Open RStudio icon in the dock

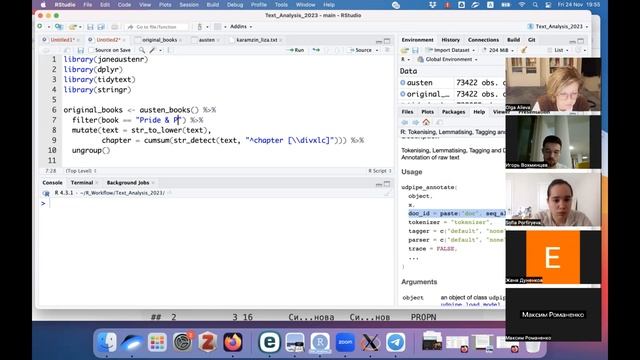pos(320,342)
